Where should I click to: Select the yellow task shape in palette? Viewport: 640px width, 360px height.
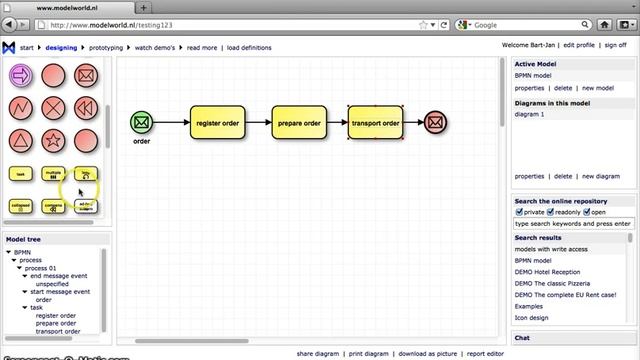pos(21,174)
